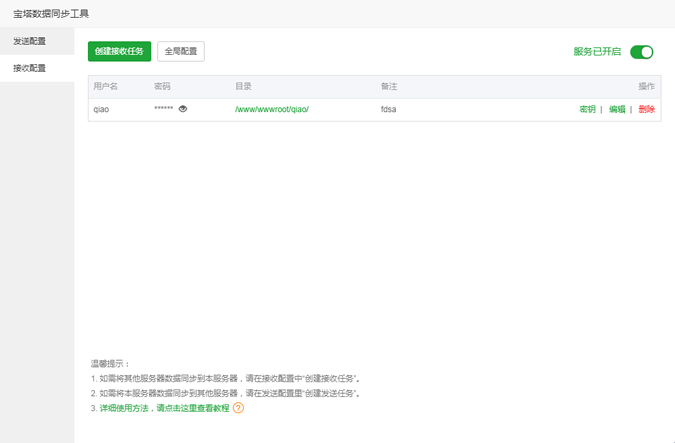Open the /www/wwwroot/qiao/ directory link
Screen dimensions: 675x443
point(272,109)
